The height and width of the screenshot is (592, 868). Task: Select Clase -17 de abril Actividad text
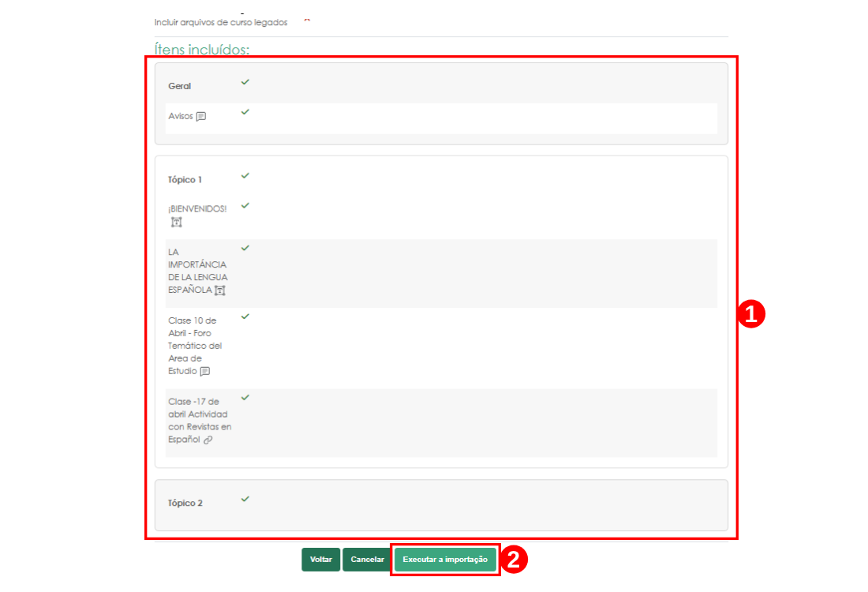coord(200,421)
